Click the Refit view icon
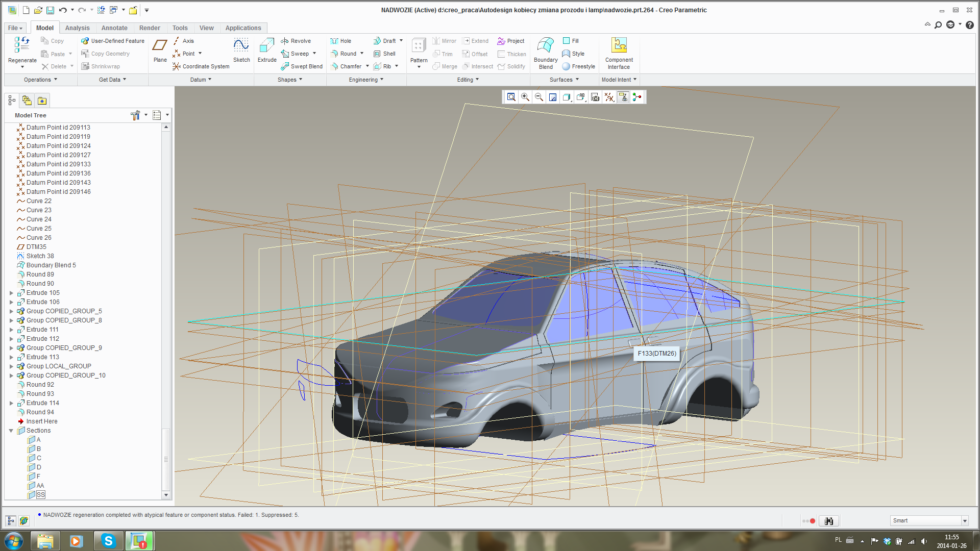This screenshot has height=551, width=980. click(511, 97)
